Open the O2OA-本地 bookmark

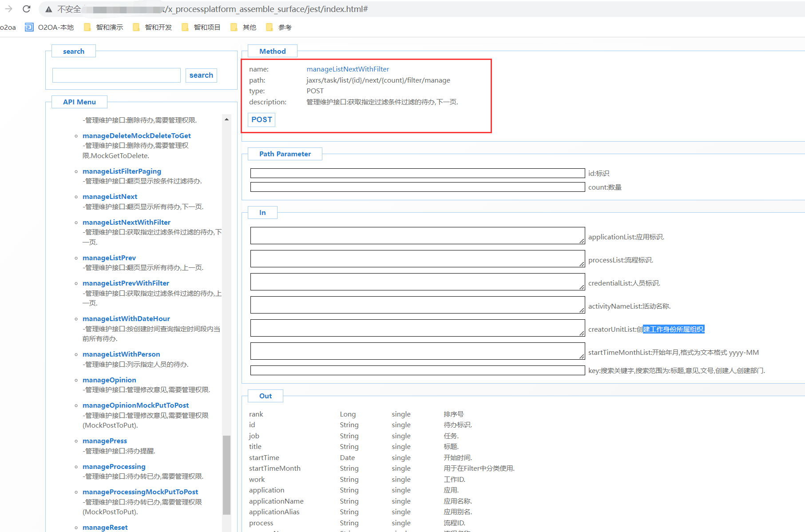tap(50, 28)
